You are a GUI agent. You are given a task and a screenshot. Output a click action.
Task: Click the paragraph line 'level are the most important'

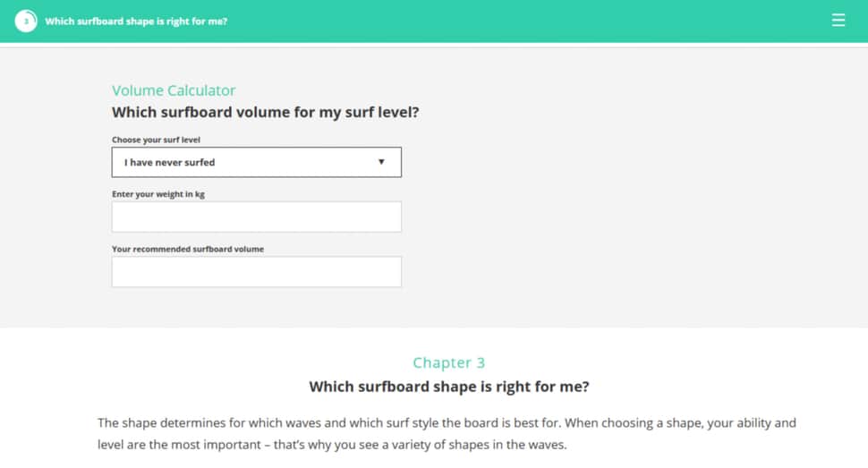pos(332,445)
